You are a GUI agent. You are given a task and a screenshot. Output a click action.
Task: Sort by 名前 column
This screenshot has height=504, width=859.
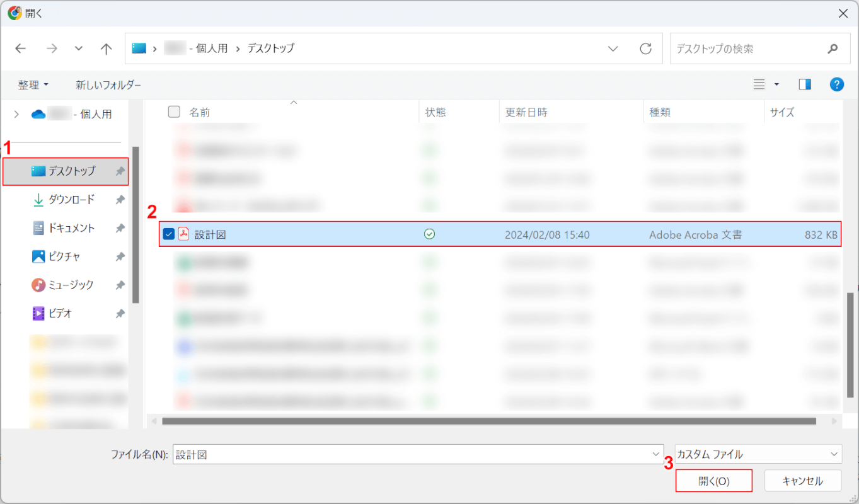click(x=200, y=112)
